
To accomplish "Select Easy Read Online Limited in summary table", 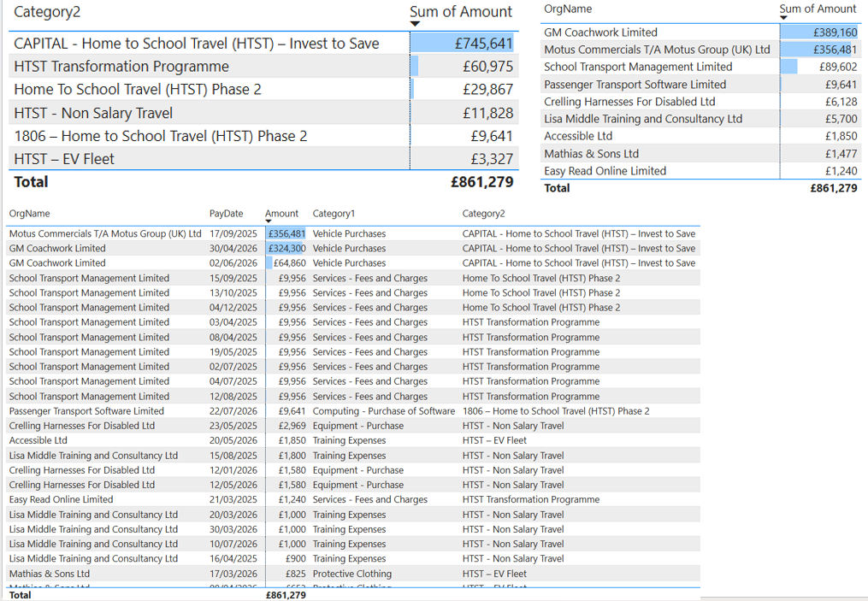I will pos(700,171).
